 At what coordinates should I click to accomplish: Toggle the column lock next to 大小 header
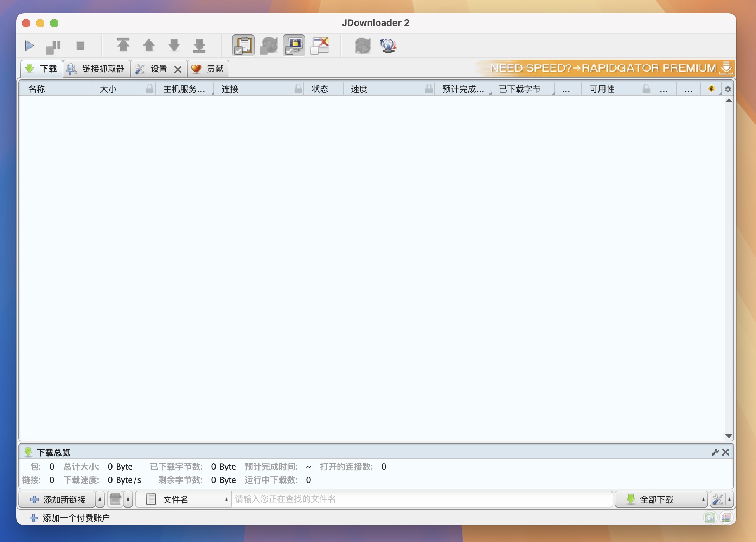pos(149,89)
